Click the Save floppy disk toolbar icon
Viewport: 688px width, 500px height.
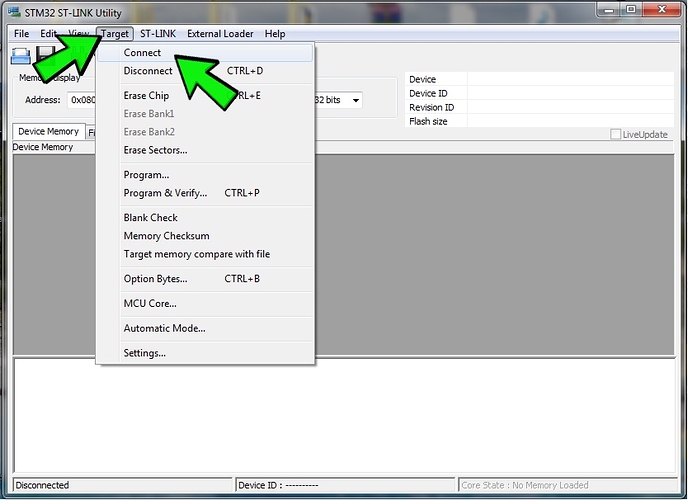pos(45,55)
